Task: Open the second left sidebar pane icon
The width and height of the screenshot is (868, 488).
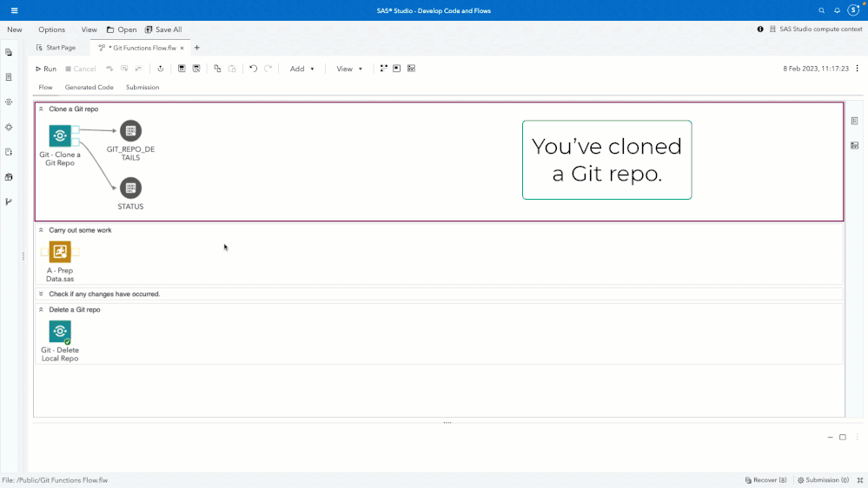Action: pyautogui.click(x=9, y=77)
